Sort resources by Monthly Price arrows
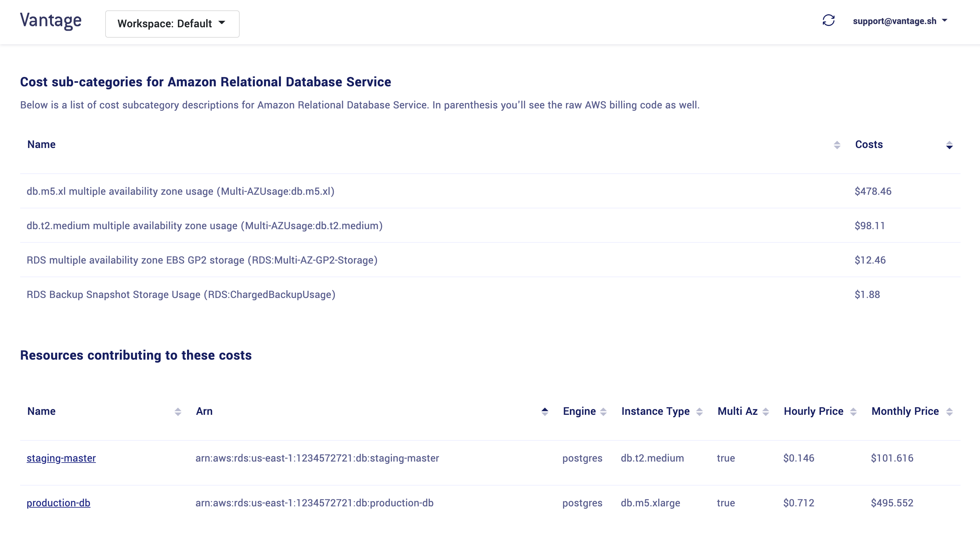Screen dimensions: 980x544 (x=949, y=412)
